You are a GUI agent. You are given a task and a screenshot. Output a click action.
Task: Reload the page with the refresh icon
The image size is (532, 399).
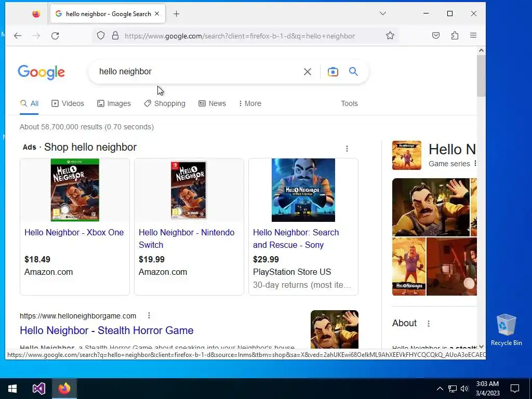(x=55, y=36)
